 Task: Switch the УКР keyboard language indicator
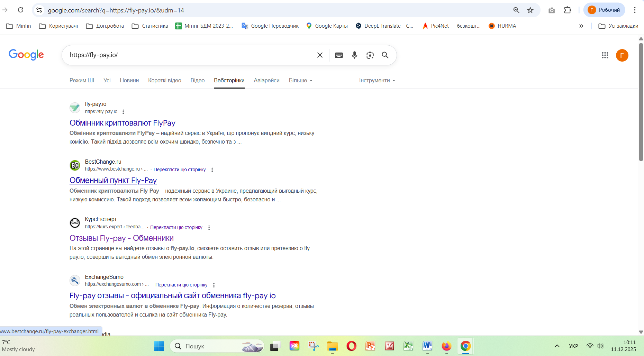[x=573, y=346]
